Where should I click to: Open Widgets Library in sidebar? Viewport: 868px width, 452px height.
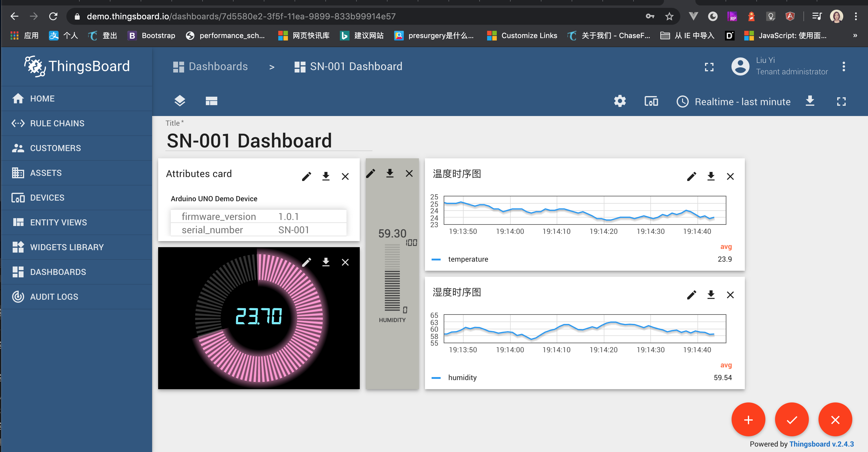67,247
